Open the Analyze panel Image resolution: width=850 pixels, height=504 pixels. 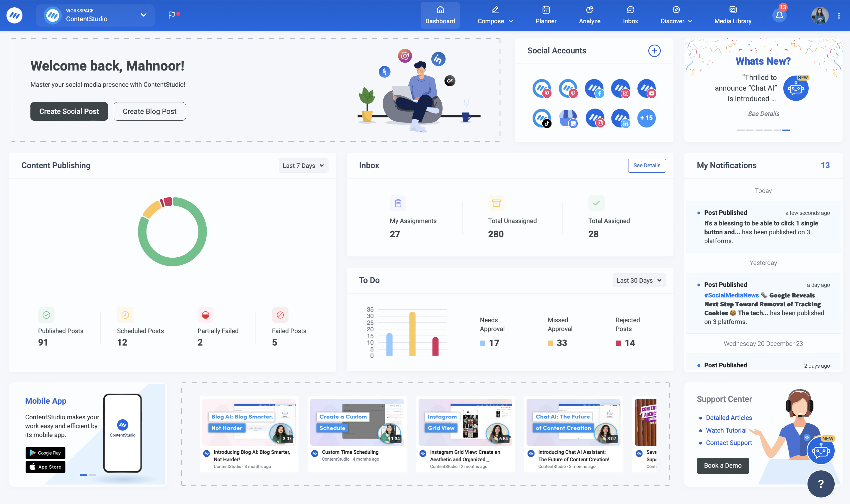coord(589,15)
